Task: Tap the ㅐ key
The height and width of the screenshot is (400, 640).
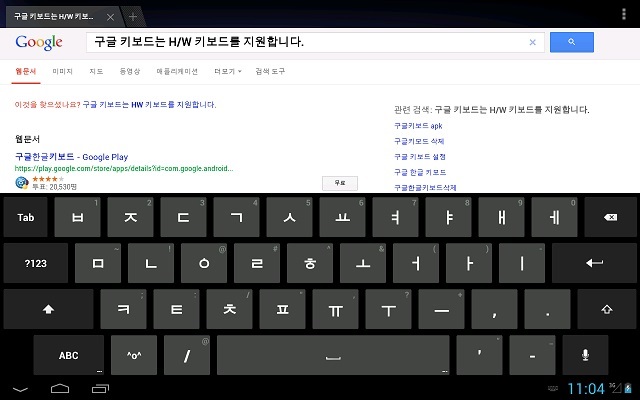Action: pyautogui.click(x=501, y=217)
